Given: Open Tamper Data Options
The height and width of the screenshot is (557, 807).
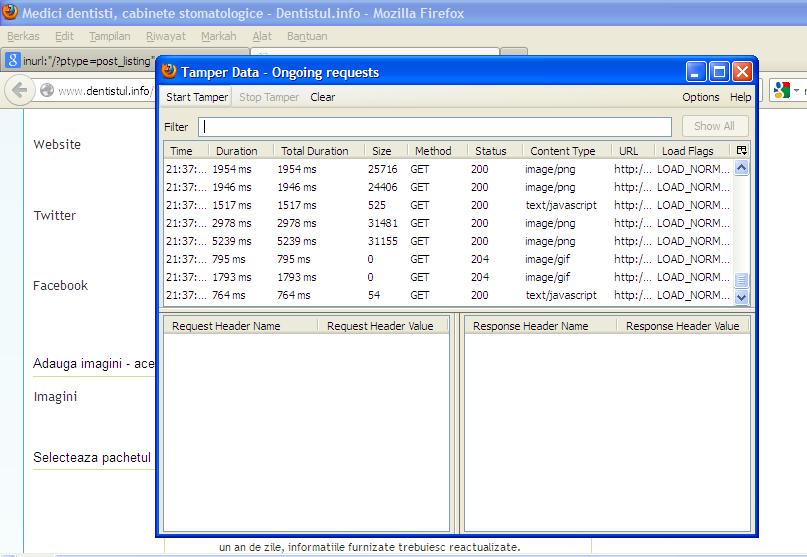Looking at the screenshot, I should pyautogui.click(x=700, y=97).
